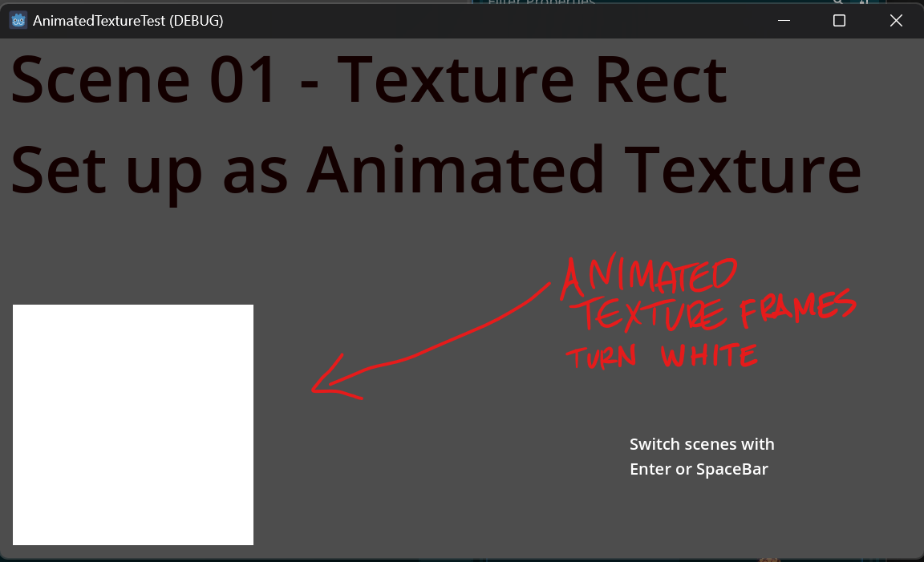This screenshot has height=562, width=924.
Task: Select the white animated texture frame square
Action: pyautogui.click(x=132, y=425)
